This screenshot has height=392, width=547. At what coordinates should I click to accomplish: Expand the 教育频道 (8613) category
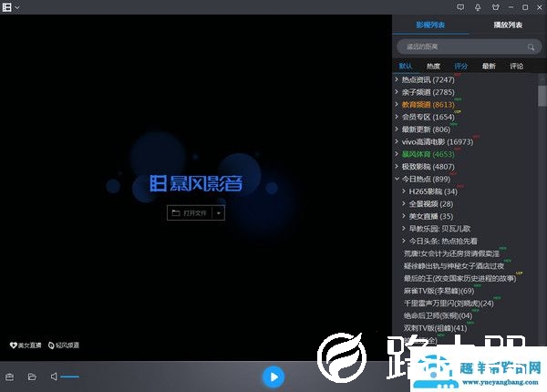pos(397,104)
